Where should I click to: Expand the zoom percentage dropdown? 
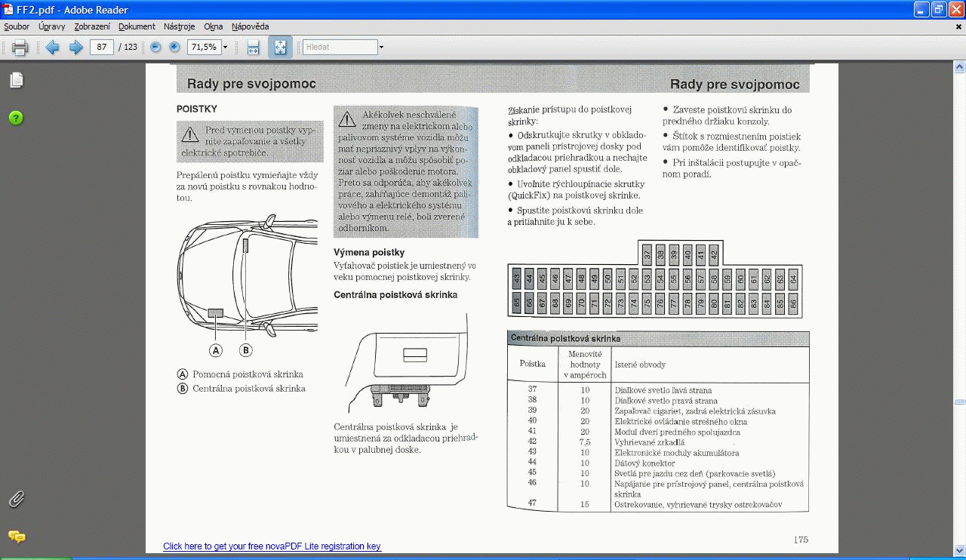225,48
